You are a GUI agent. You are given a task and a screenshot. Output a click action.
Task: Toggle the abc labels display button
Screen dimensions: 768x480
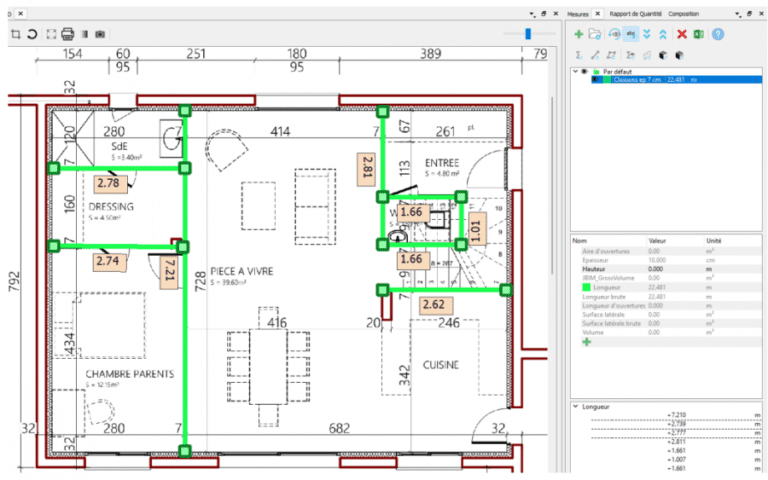[631, 34]
